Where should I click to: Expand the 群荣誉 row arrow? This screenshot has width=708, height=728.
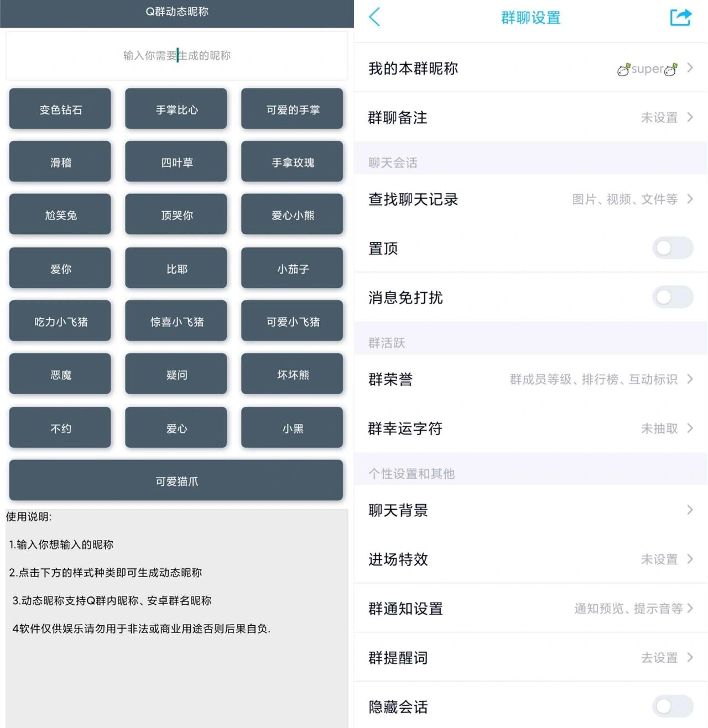(x=690, y=379)
